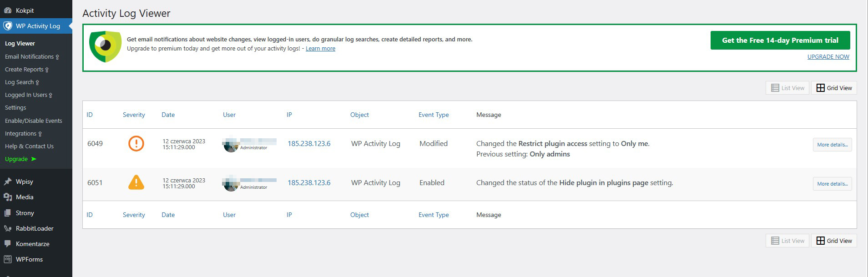
Task: Click the Media library icon
Action: click(x=8, y=197)
